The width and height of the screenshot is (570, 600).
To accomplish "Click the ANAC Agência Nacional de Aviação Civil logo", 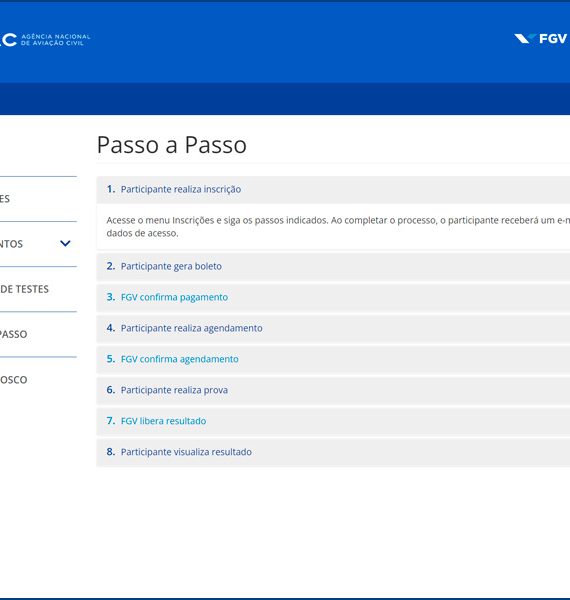I will [45, 39].
